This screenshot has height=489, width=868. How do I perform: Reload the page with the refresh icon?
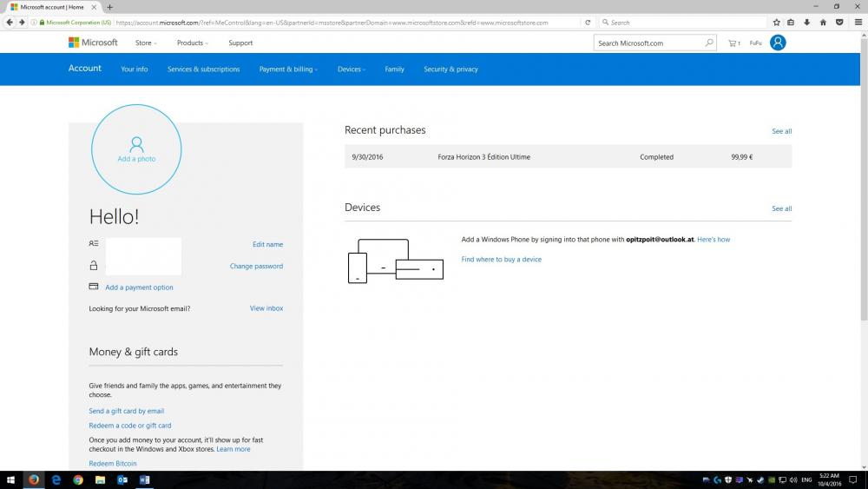pyautogui.click(x=588, y=23)
